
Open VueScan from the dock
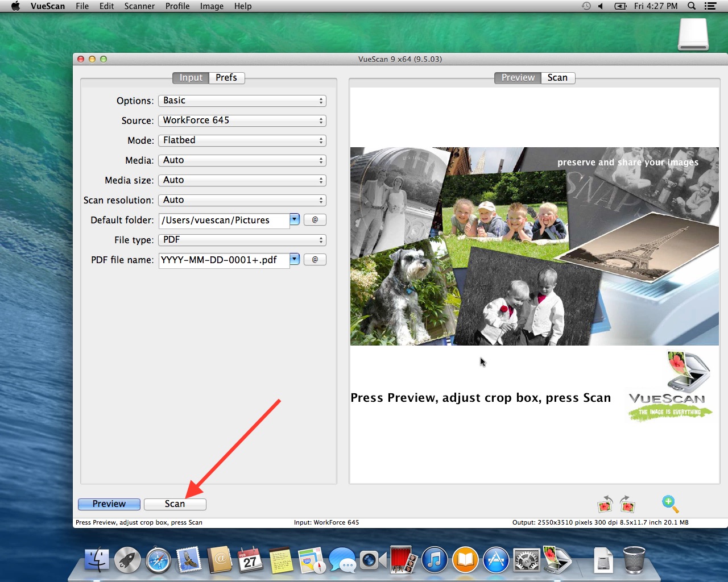pos(557,560)
